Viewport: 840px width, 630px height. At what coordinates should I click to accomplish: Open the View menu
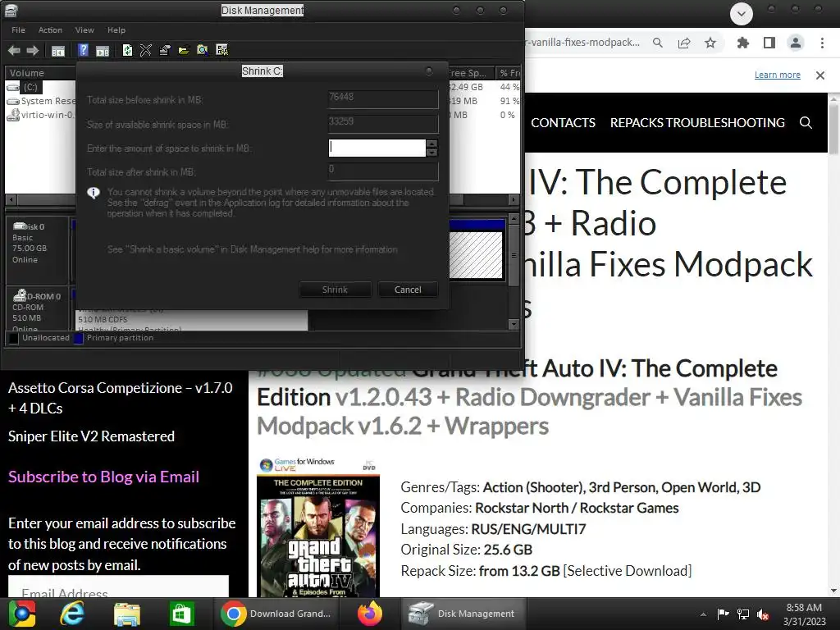click(84, 30)
